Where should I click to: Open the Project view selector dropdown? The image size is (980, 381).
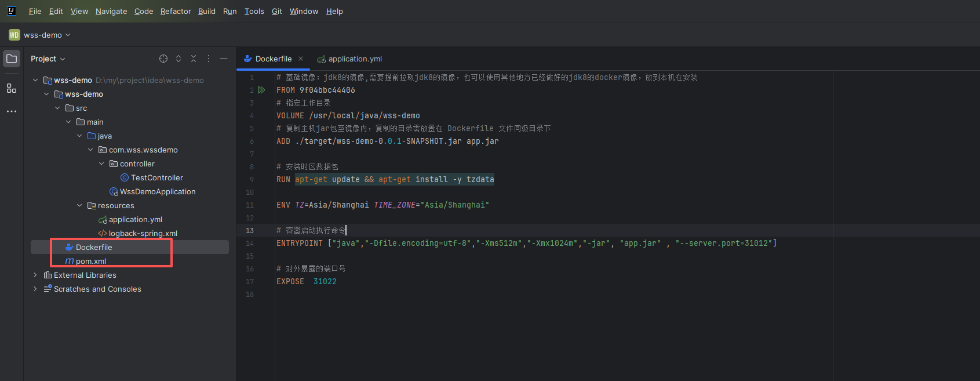48,59
